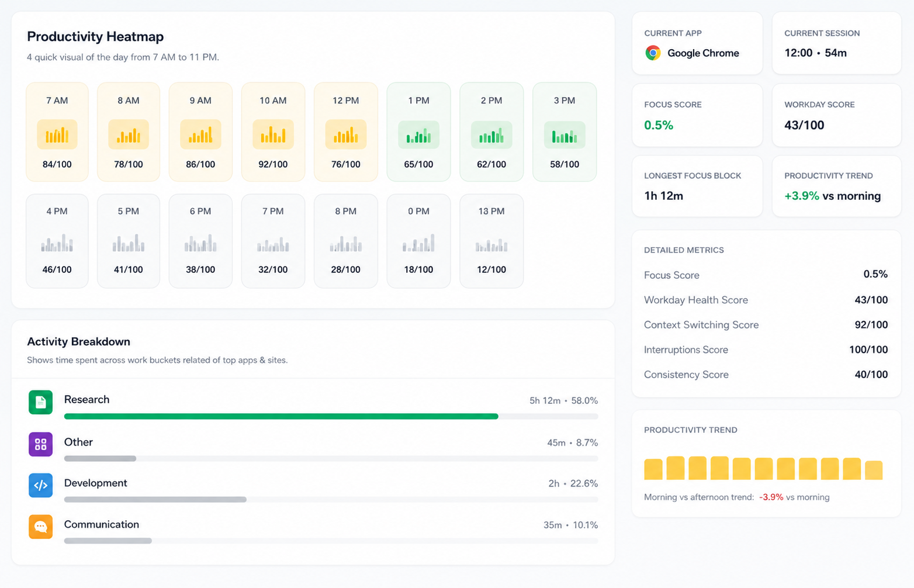Click the green Research progress bar
The image size is (914, 588).
(x=281, y=417)
